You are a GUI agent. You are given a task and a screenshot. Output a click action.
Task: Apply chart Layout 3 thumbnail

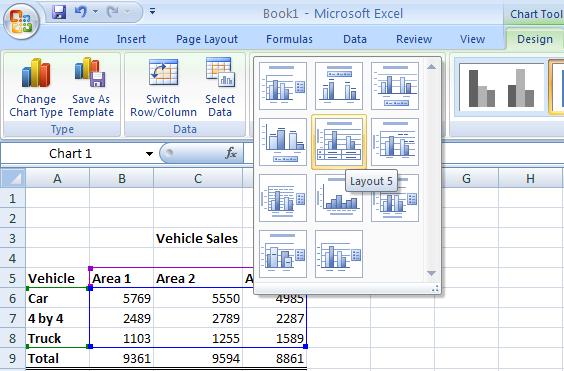coord(395,86)
